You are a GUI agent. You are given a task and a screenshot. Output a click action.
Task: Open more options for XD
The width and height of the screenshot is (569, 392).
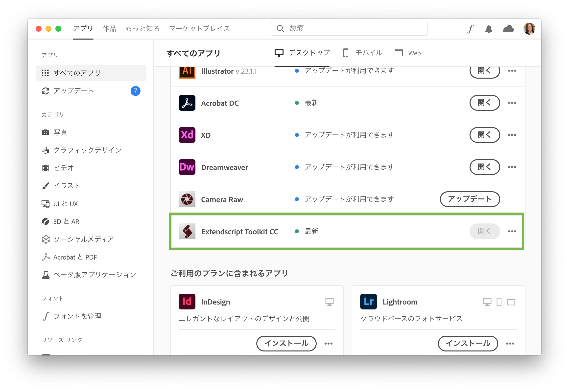[512, 135]
